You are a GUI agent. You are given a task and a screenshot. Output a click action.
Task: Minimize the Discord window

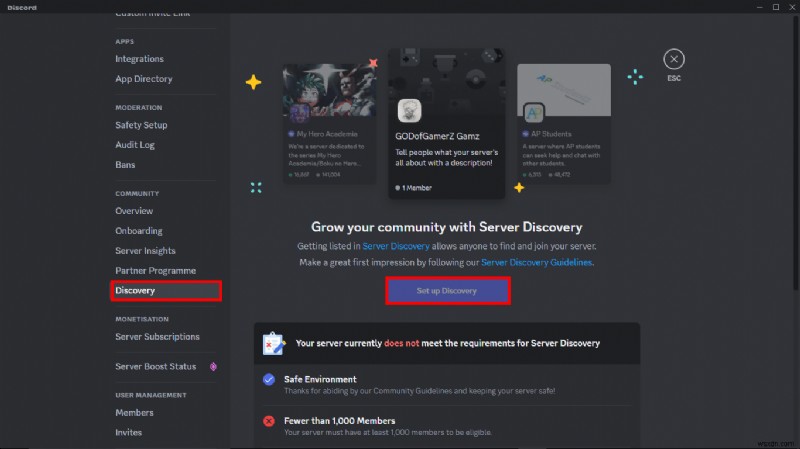tap(759, 7)
